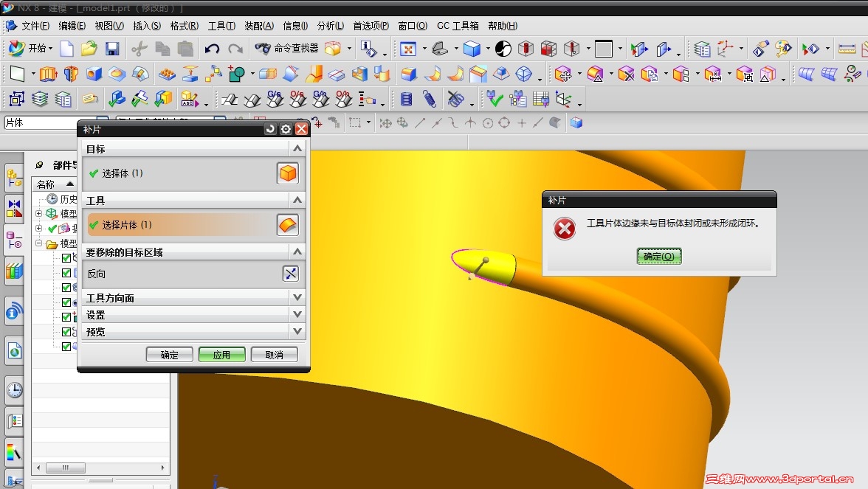Collapse the 模型 folder tree node
The width and height of the screenshot is (868, 489).
click(x=38, y=243)
